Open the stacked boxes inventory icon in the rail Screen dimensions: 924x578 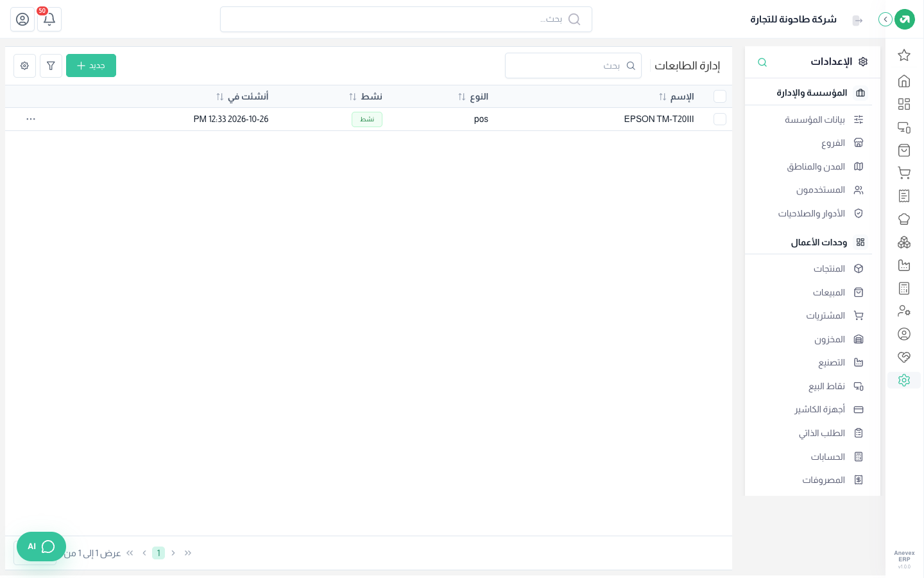coord(904,242)
